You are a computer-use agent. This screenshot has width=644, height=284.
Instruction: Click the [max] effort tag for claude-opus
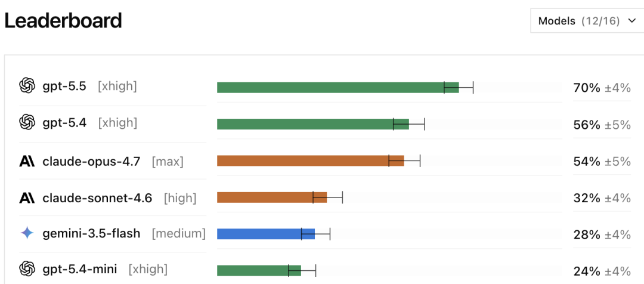168,162
